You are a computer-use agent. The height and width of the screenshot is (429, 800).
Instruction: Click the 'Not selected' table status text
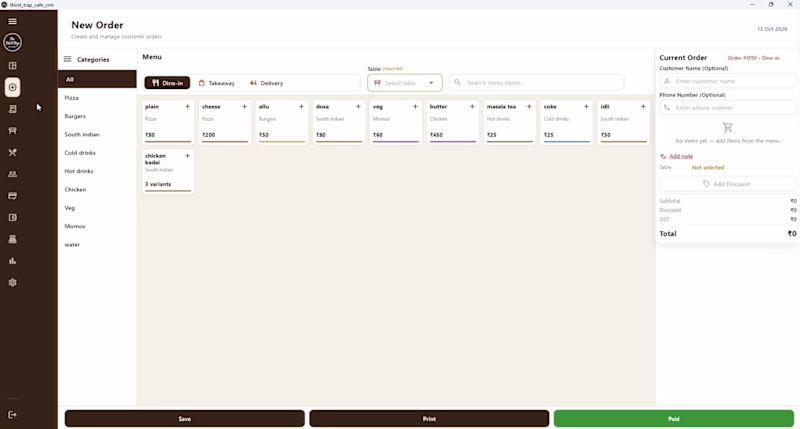coord(708,167)
